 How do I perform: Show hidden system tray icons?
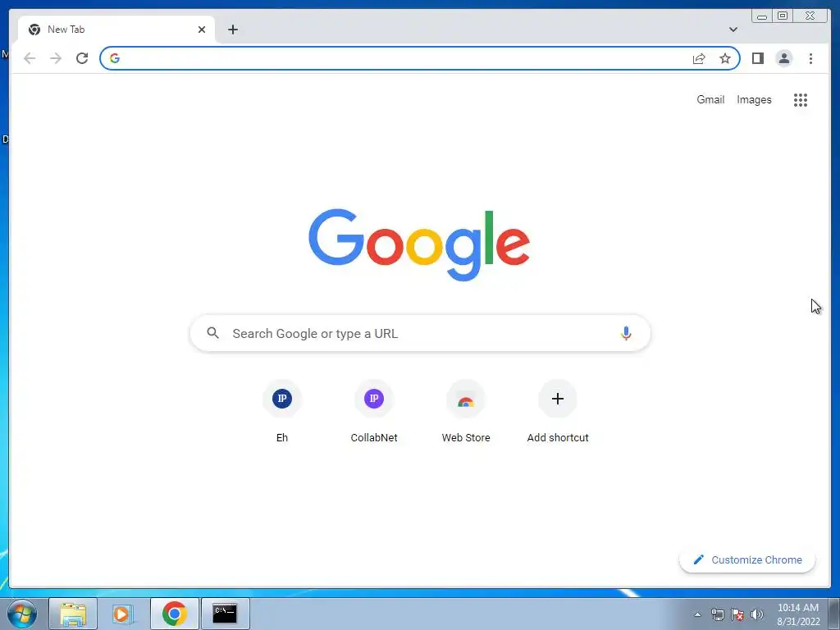697,614
